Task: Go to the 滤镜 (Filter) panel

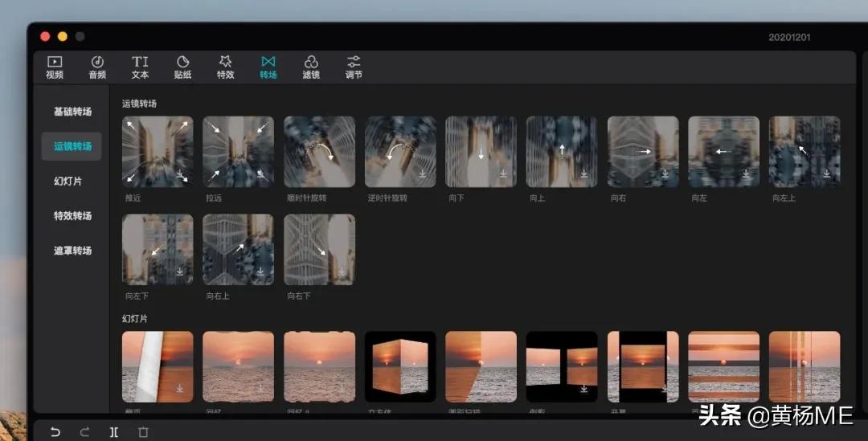Action: click(311, 67)
